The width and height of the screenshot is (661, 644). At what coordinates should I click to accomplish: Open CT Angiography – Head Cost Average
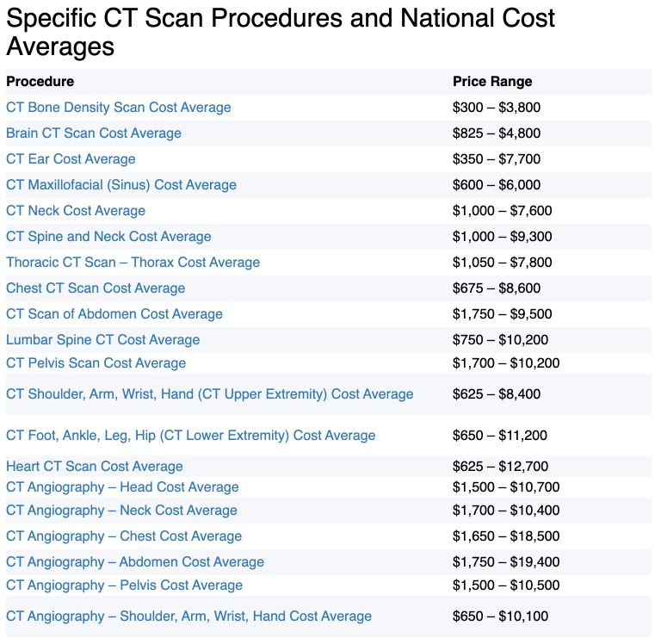click(x=122, y=487)
